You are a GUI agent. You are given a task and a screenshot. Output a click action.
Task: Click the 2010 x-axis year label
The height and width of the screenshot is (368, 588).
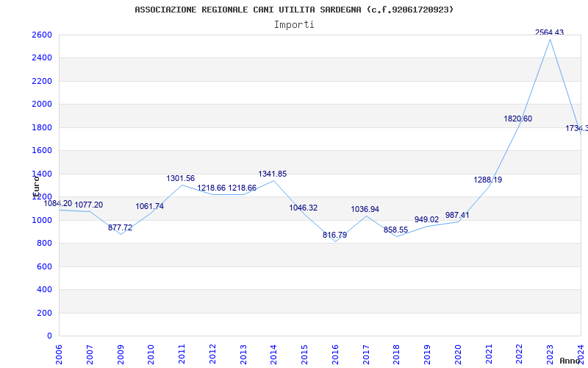coord(151,355)
